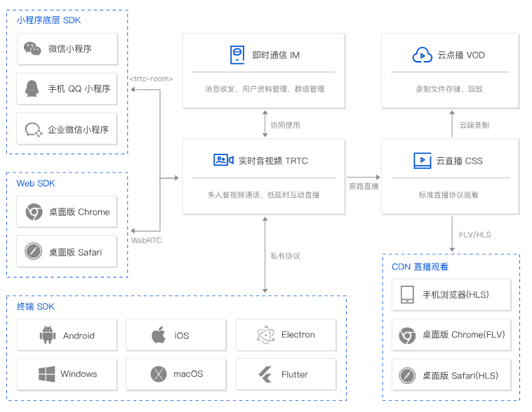Click the Web SDK heading
Image resolution: width=532 pixels, height=412 pixels.
(x=36, y=183)
